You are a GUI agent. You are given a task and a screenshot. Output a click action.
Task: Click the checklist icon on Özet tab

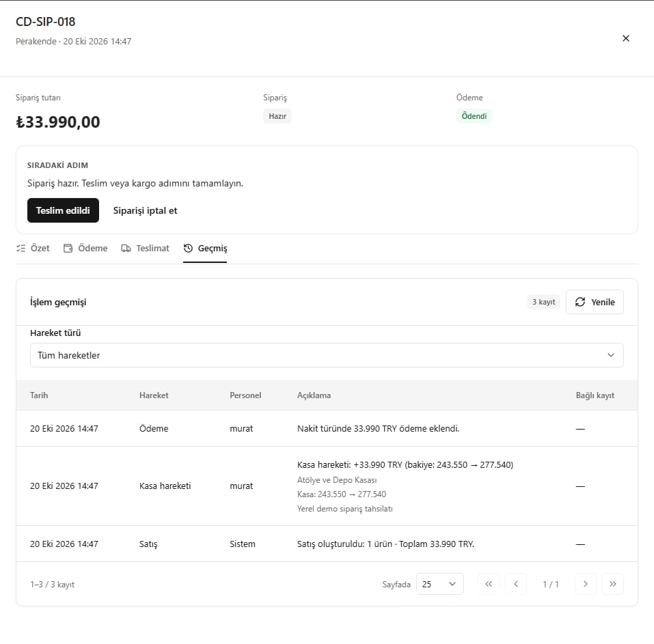(x=21, y=248)
